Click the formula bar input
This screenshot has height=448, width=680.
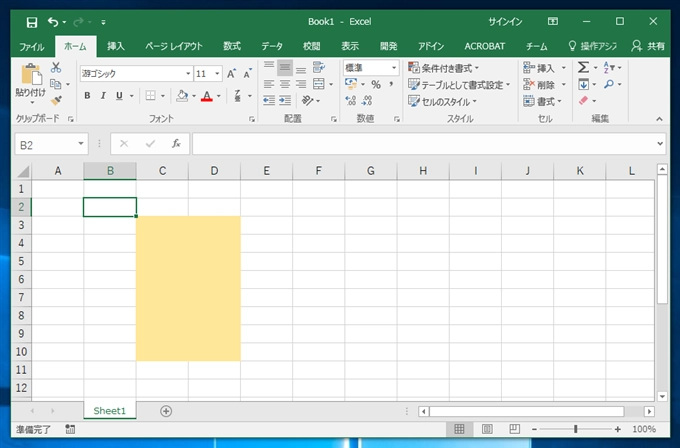click(x=424, y=144)
